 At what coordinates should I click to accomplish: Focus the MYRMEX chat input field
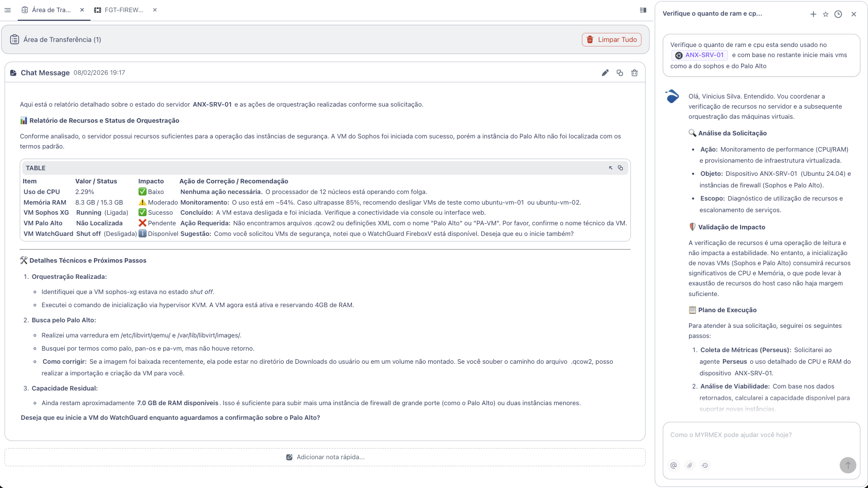click(758, 434)
